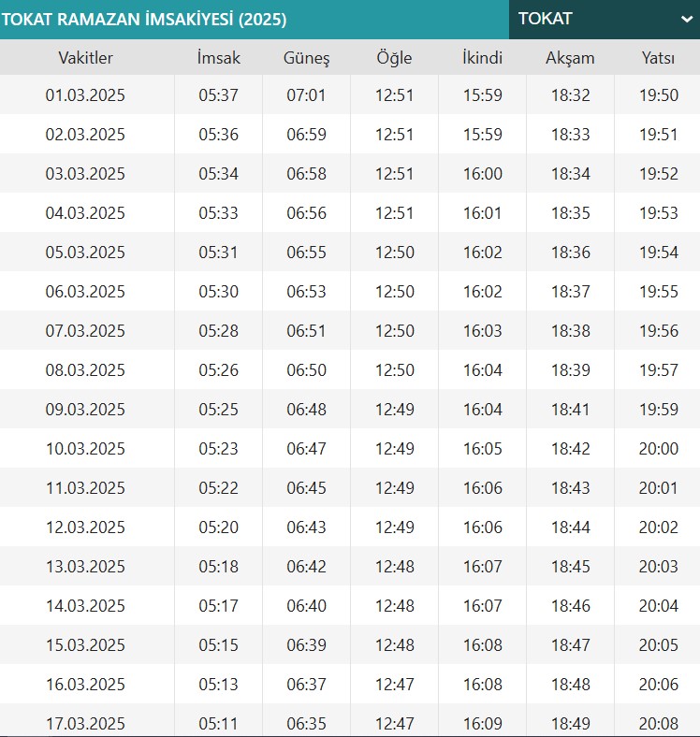Select the Öğle time for 16.03.2025
Image resolution: width=700 pixels, height=737 pixels.
coord(394,685)
